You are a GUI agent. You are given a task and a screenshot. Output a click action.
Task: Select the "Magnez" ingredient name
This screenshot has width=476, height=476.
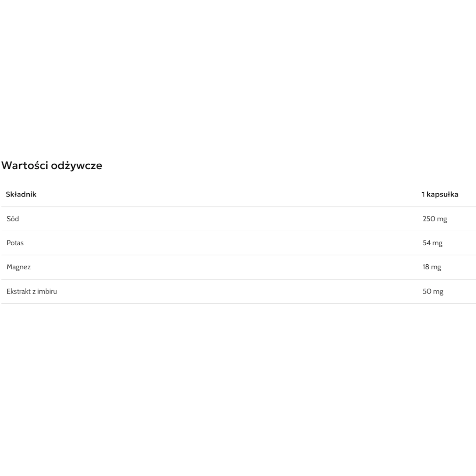click(x=18, y=267)
